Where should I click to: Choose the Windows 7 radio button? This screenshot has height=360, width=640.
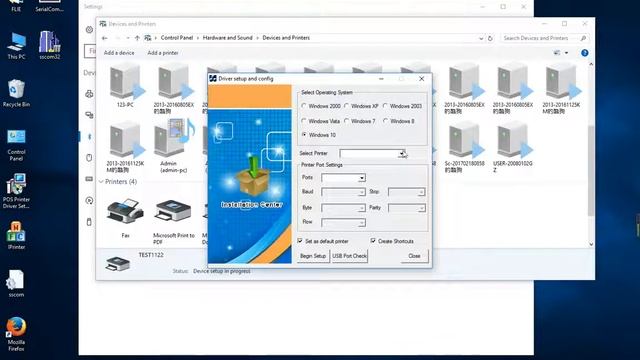click(x=347, y=121)
